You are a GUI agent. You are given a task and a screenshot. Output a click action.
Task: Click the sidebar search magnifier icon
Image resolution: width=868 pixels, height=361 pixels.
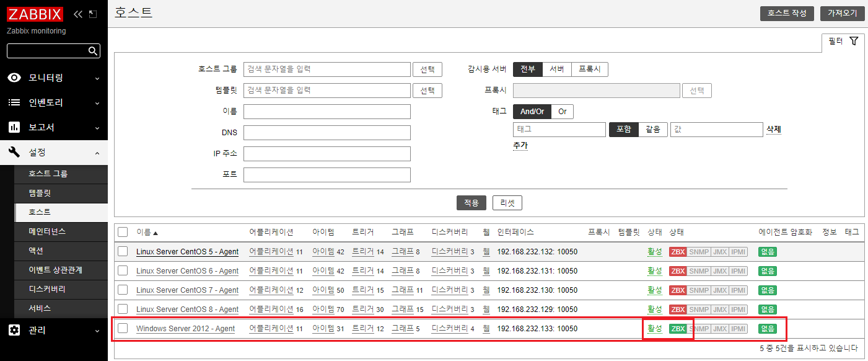[92, 51]
